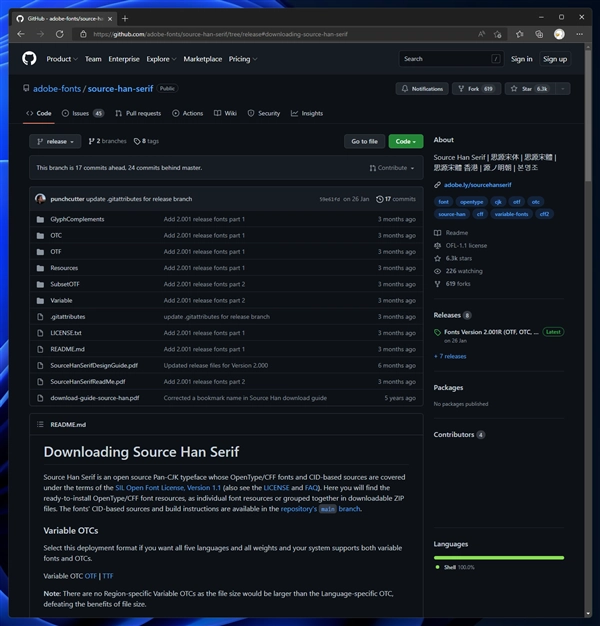Open the README outline list icon
The width and height of the screenshot is (600, 626).
pos(40,424)
